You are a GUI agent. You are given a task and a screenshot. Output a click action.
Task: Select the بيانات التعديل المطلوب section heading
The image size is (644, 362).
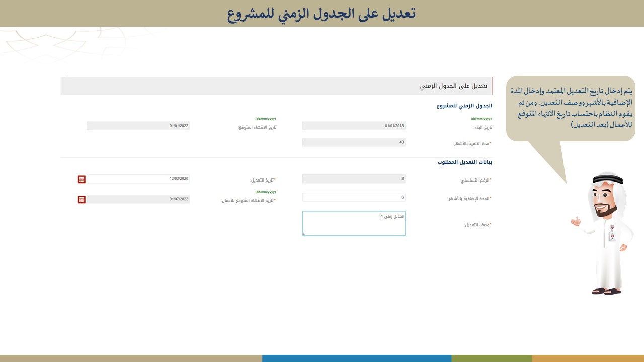[x=464, y=162]
